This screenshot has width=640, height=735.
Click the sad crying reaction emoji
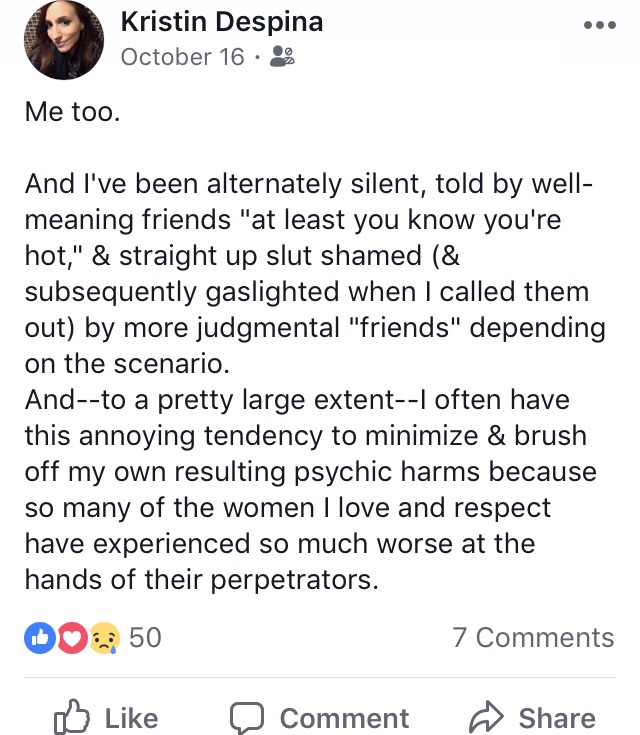click(x=102, y=637)
